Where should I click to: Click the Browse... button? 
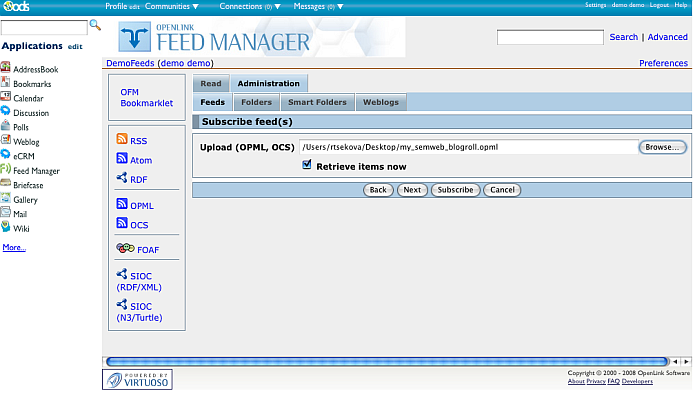662,147
